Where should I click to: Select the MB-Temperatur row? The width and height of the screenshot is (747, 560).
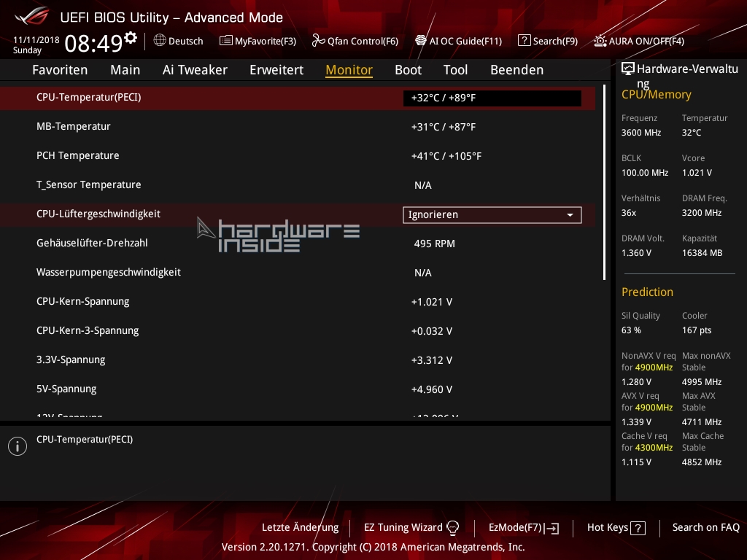click(298, 127)
